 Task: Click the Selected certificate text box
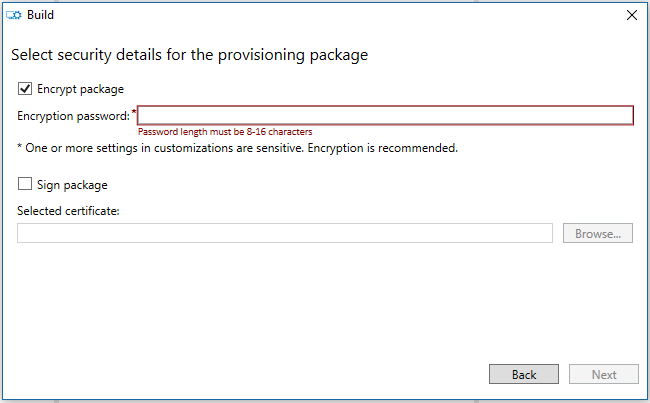pyautogui.click(x=285, y=233)
